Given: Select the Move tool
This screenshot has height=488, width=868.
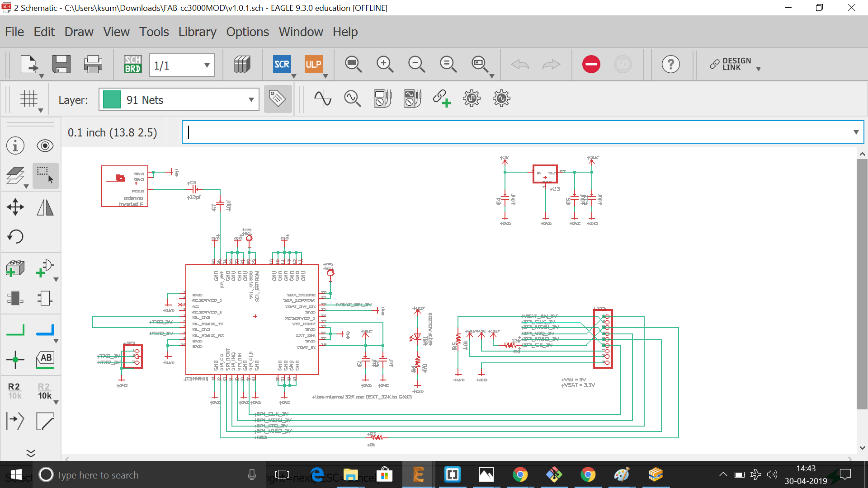Looking at the screenshot, I should click(x=15, y=207).
